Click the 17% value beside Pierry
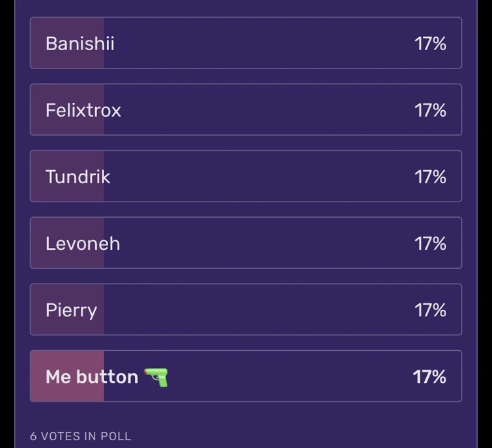The width and height of the screenshot is (492, 448). 430,310
